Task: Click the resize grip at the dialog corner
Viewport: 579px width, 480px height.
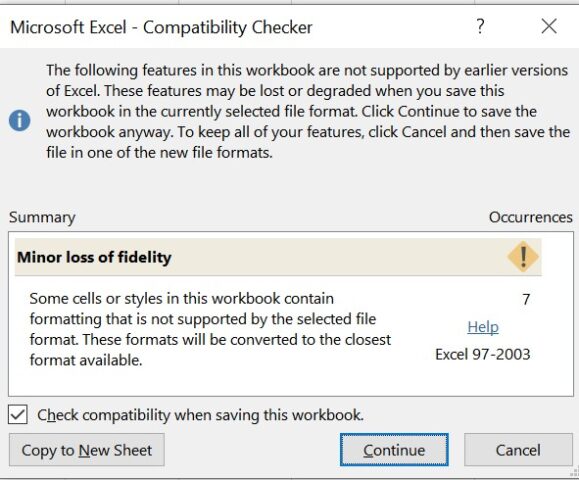Action: [x=575, y=473]
